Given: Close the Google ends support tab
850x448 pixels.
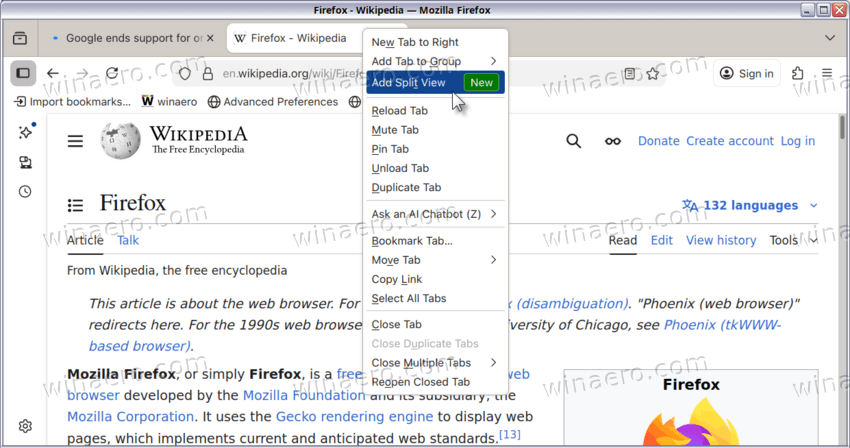Looking at the screenshot, I should (x=210, y=39).
